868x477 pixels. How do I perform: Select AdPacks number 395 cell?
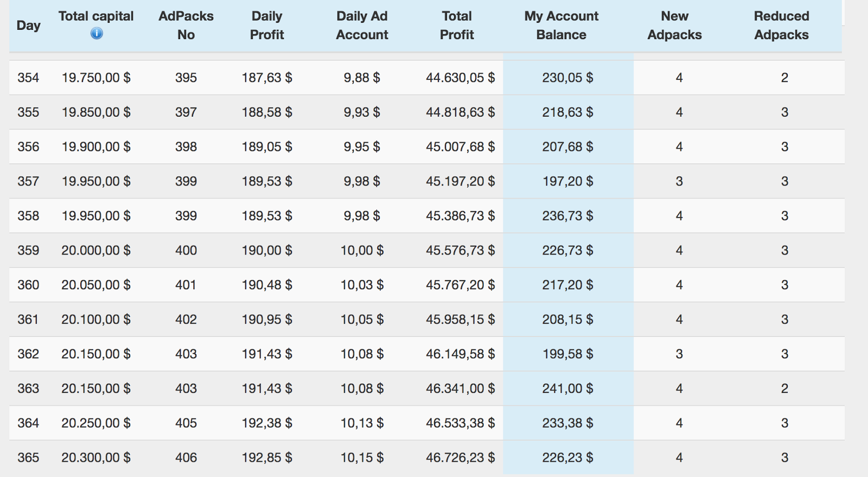coord(186,78)
